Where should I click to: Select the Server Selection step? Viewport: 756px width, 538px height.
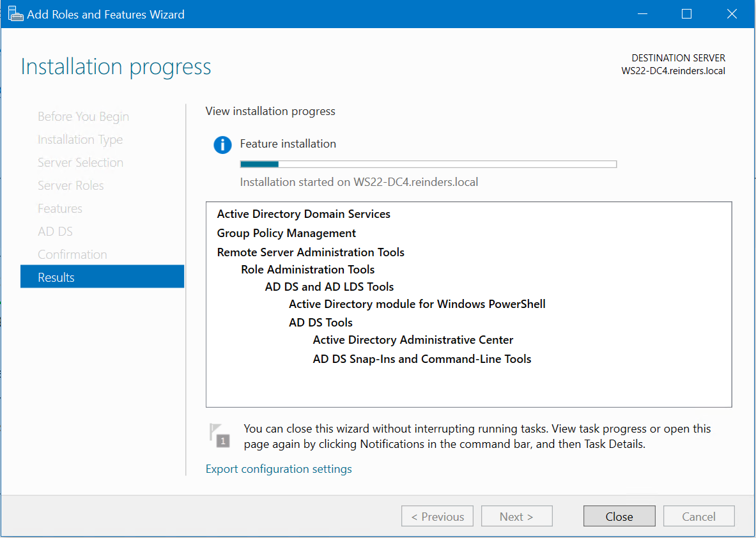pyautogui.click(x=80, y=162)
